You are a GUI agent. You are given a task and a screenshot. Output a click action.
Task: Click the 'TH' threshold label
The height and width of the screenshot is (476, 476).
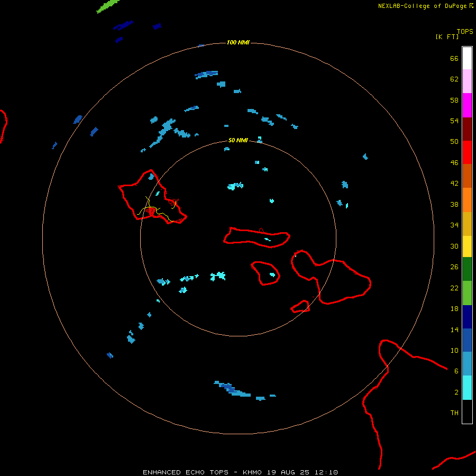(454, 413)
